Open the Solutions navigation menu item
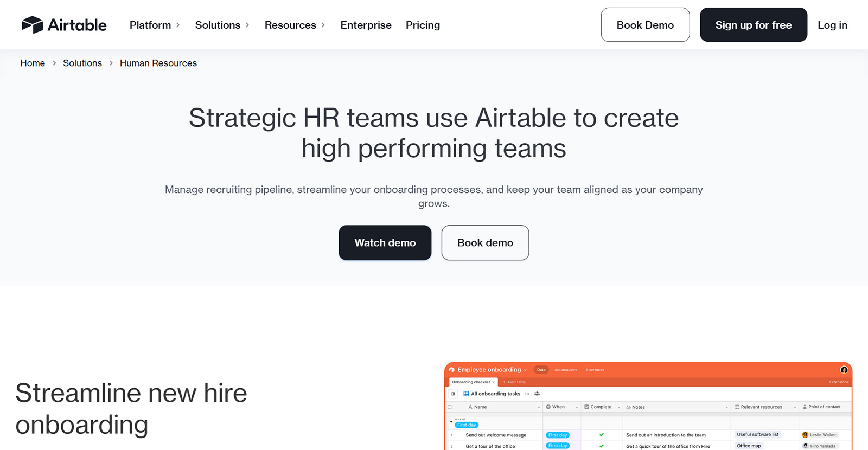This screenshot has width=868, height=450. coord(218,25)
